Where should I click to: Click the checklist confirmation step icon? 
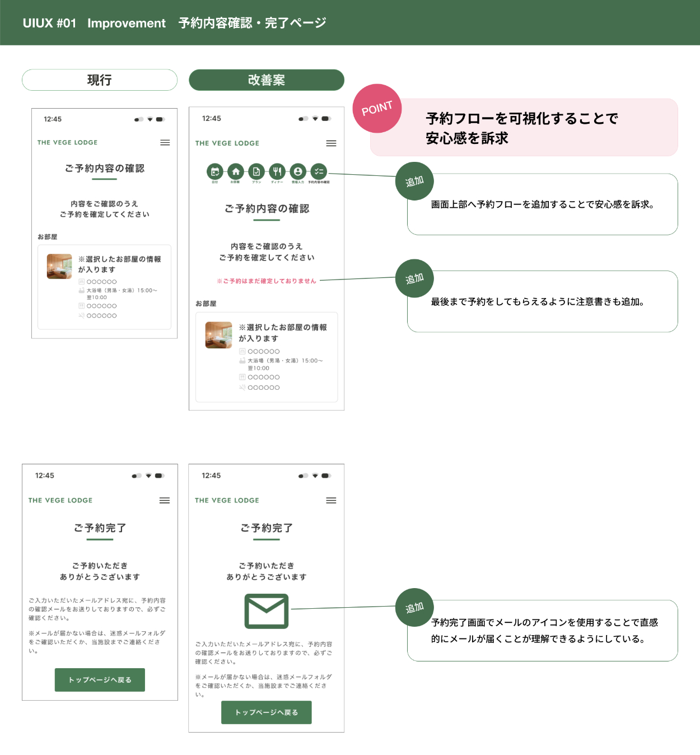(x=319, y=172)
